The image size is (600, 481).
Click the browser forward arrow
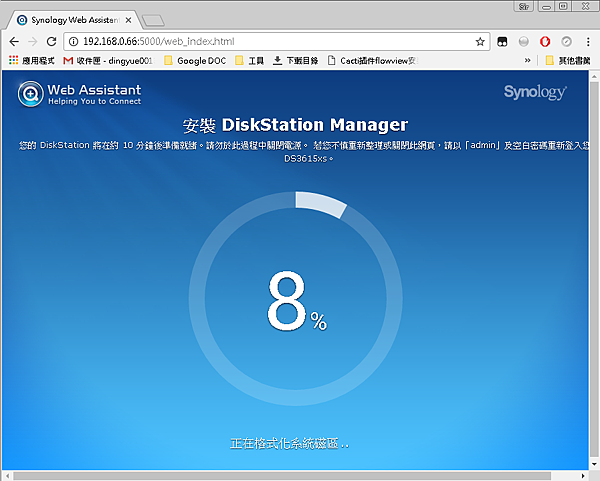click(x=33, y=41)
